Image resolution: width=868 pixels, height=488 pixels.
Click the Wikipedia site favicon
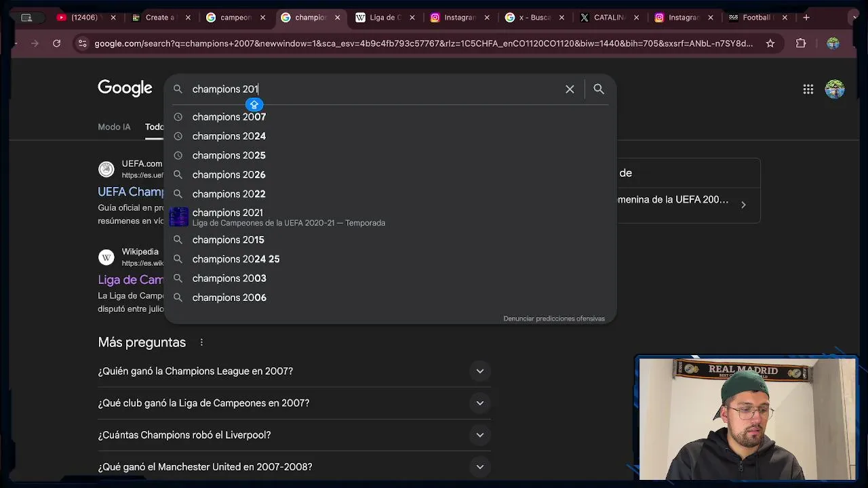pyautogui.click(x=106, y=257)
